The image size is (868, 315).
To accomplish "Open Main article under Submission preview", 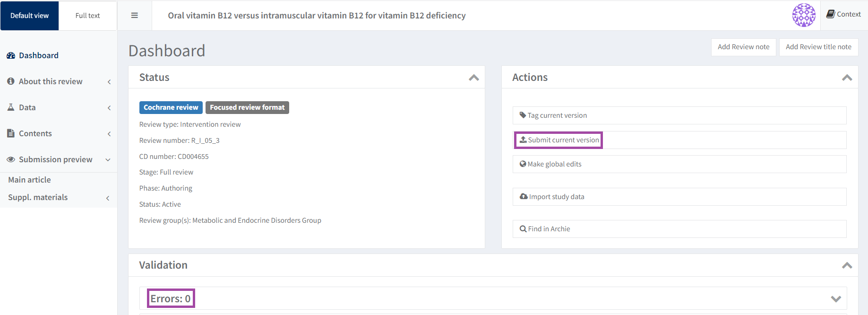I will (29, 180).
